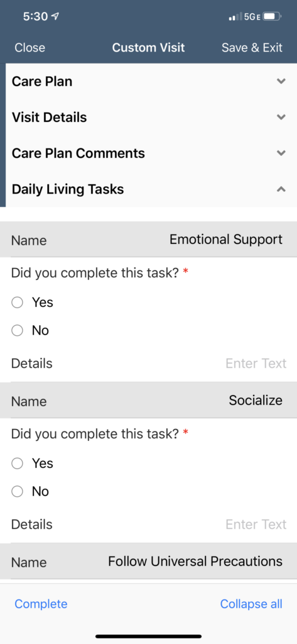Tap Close in the header
The height and width of the screenshot is (644, 297).
[30, 48]
